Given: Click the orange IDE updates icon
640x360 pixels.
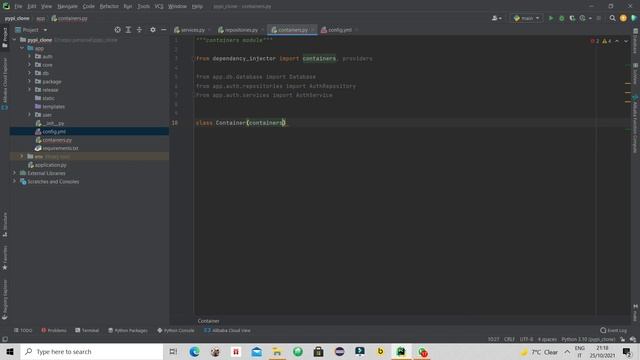Looking at the screenshot, I should tap(623, 18).
